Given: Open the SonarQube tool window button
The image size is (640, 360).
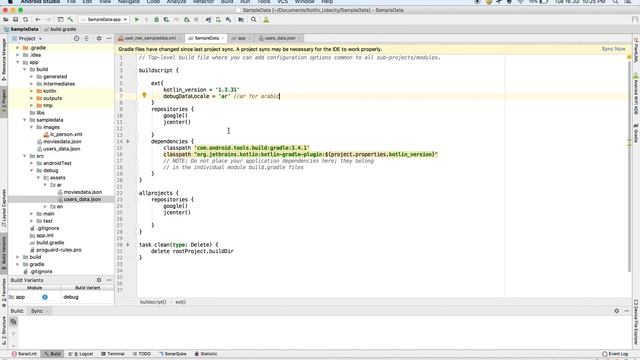Looking at the screenshot, I should [x=172, y=354].
